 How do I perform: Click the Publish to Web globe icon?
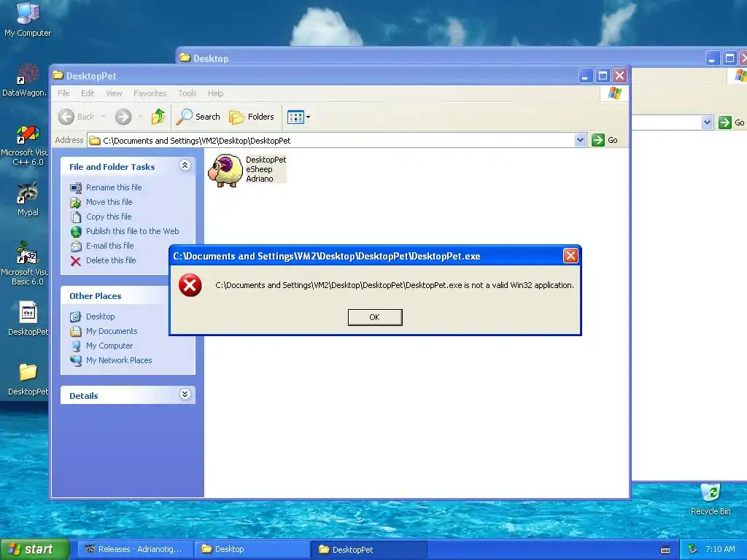click(76, 232)
